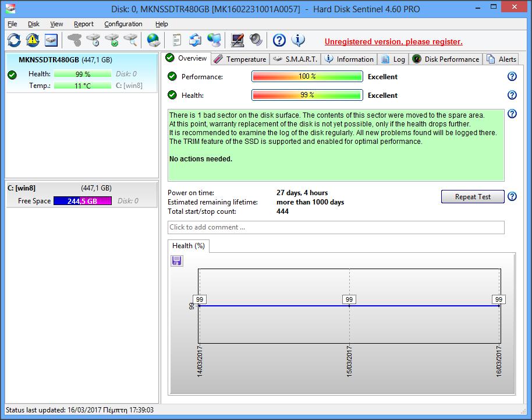Open the View menu
532x420 pixels.
pos(56,24)
